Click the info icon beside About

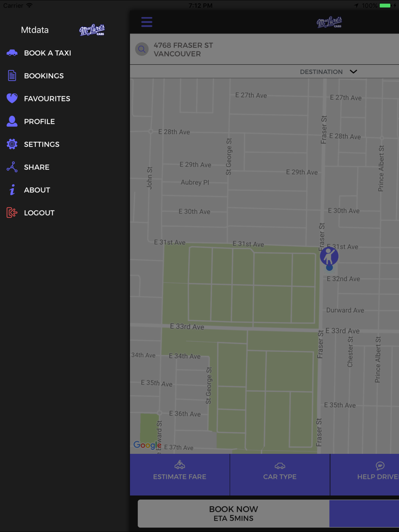pos(12,190)
